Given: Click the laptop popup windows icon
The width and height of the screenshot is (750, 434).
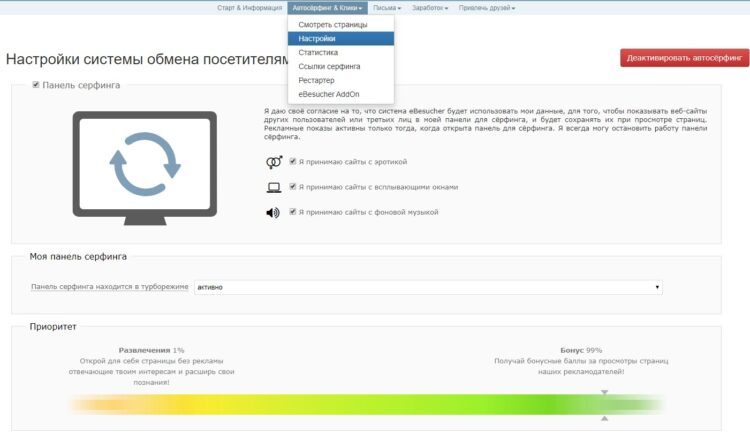Looking at the screenshot, I should [273, 187].
